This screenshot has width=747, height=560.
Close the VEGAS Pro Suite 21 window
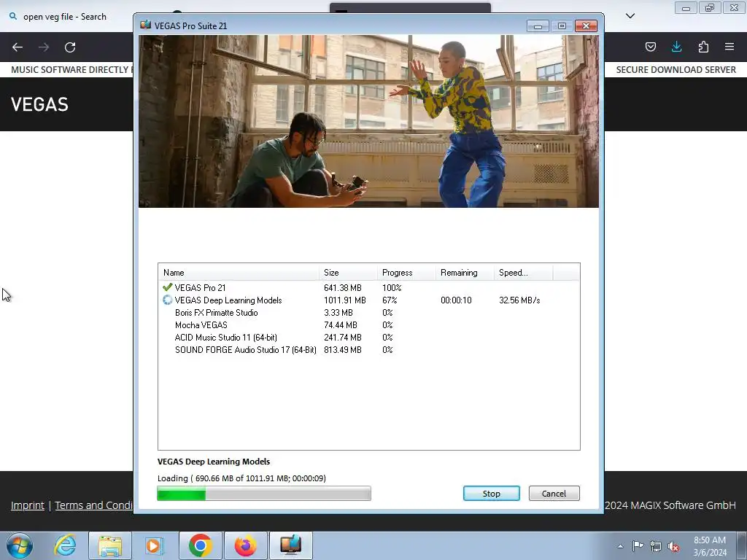(x=586, y=26)
